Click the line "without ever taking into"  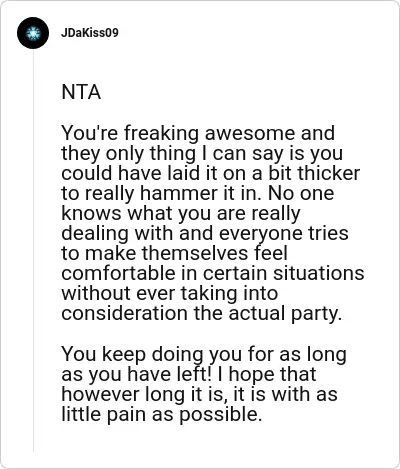(170, 293)
